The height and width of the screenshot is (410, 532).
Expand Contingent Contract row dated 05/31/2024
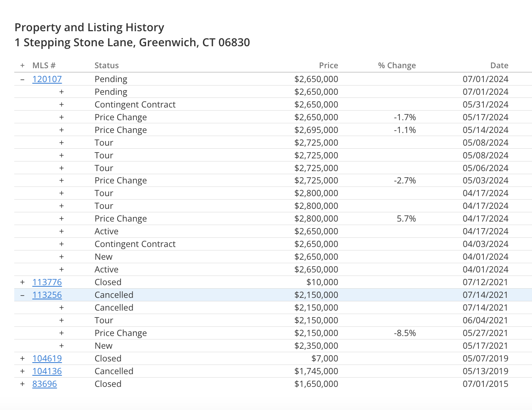61,104
